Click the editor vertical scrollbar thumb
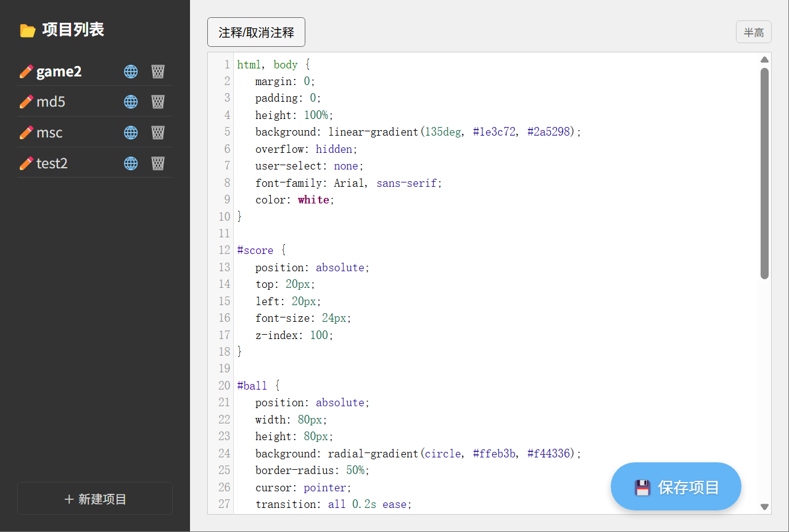This screenshot has width=789, height=532. point(765,173)
